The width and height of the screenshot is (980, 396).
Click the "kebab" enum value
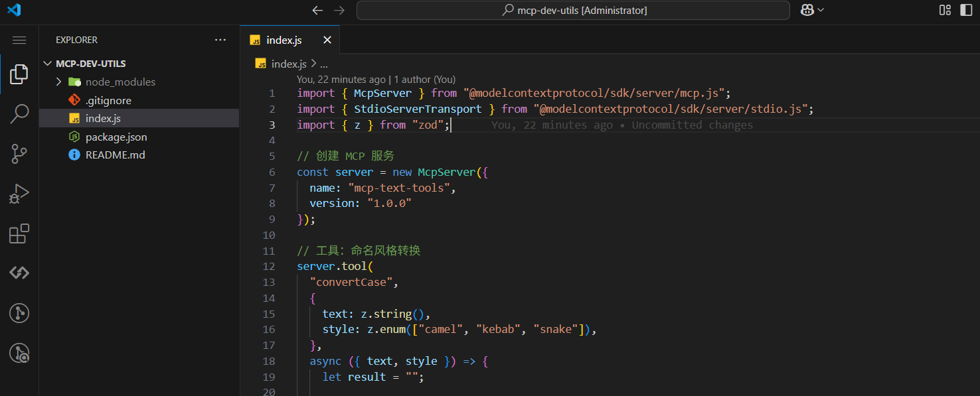tap(499, 329)
